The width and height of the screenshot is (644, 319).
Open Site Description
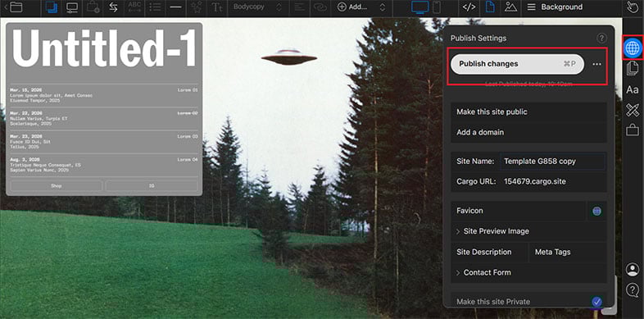(x=489, y=252)
